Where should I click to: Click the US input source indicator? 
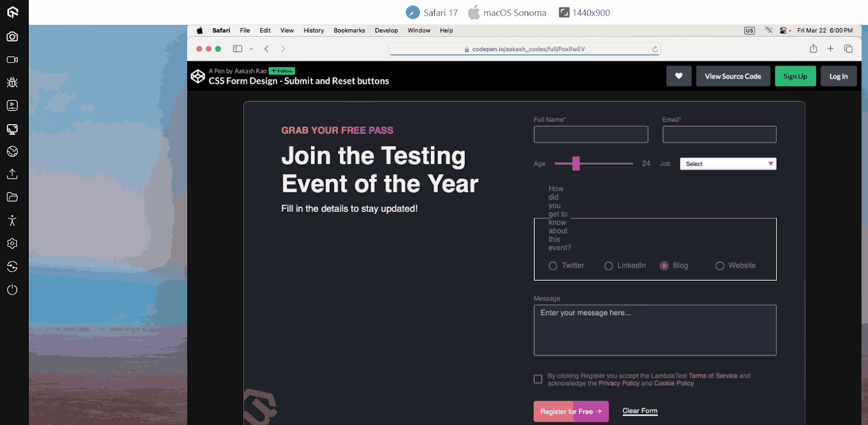[749, 30]
